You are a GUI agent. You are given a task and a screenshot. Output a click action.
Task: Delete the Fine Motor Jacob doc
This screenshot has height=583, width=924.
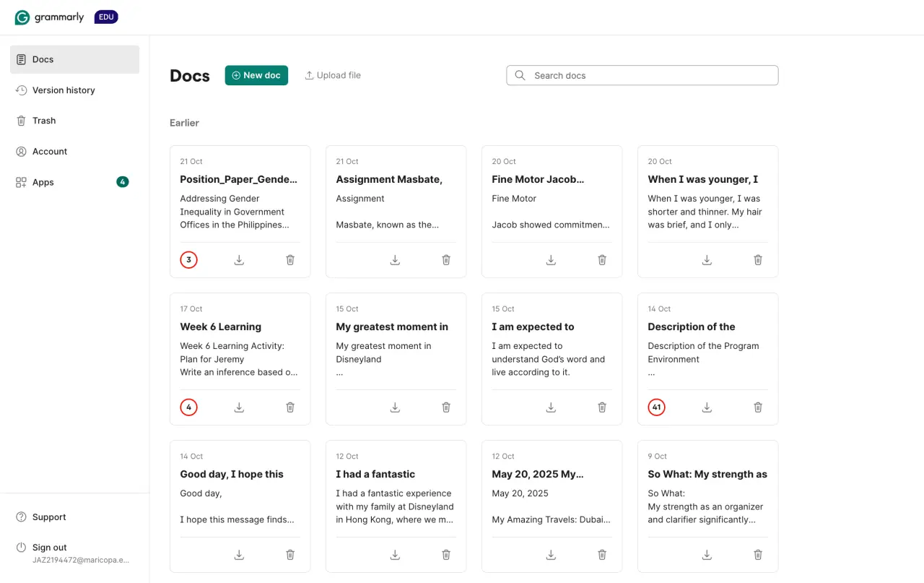[602, 260]
